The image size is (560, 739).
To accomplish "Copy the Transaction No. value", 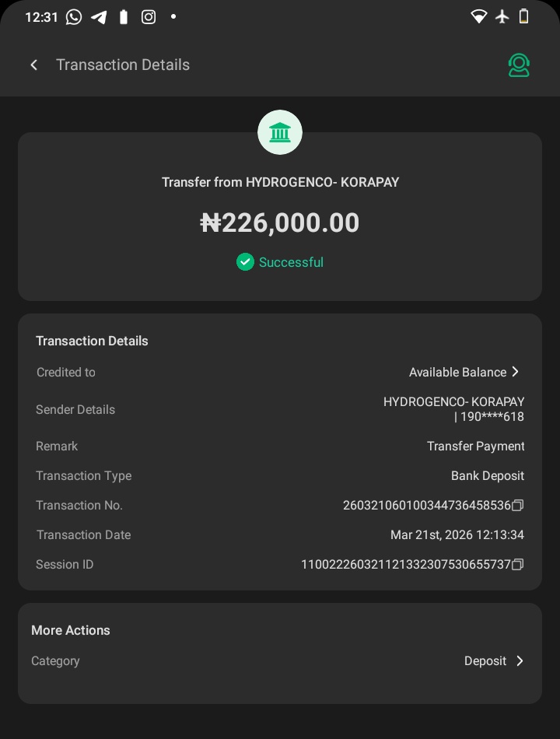I will point(518,506).
